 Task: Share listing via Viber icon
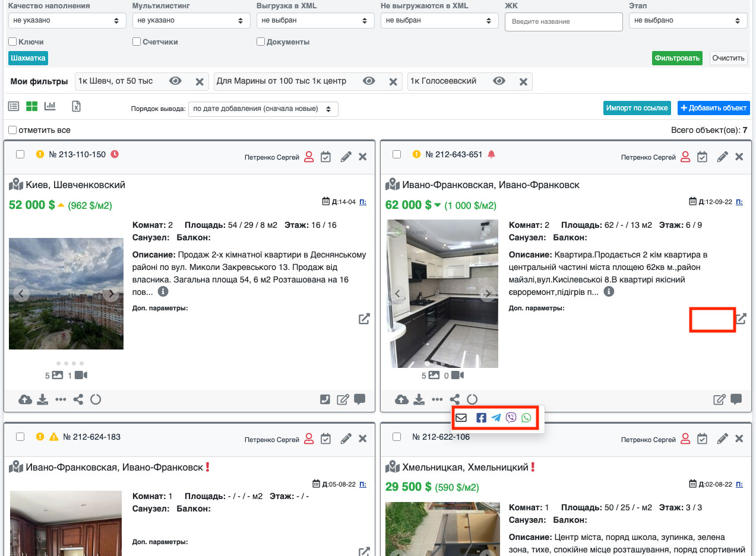pyautogui.click(x=511, y=418)
